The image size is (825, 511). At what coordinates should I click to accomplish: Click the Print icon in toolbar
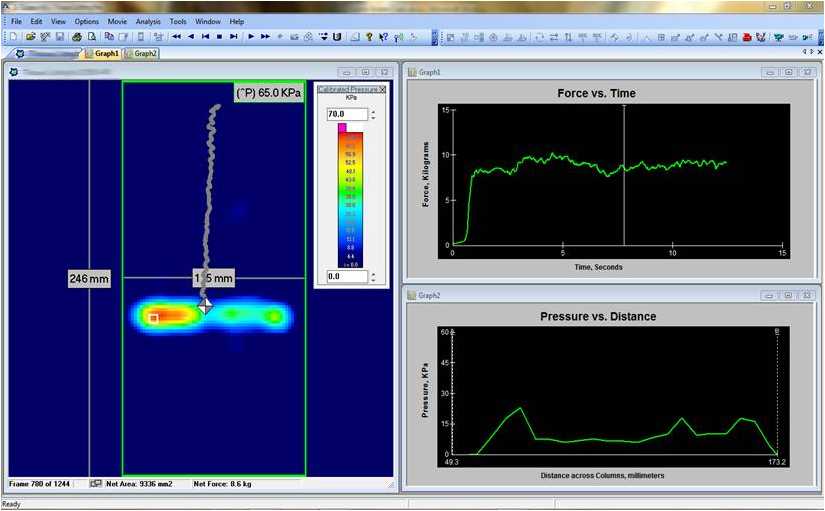[77, 37]
